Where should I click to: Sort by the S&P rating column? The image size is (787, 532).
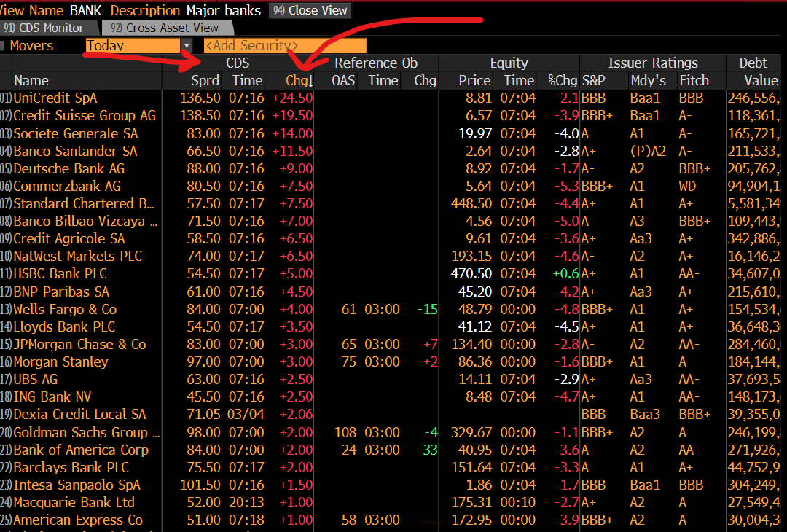(592, 80)
